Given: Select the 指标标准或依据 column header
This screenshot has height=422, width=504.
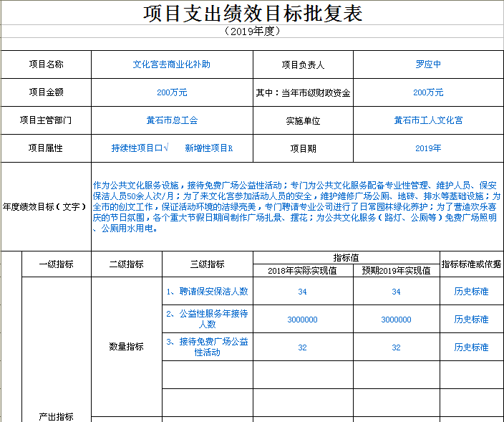Looking at the screenshot, I should [471, 264].
